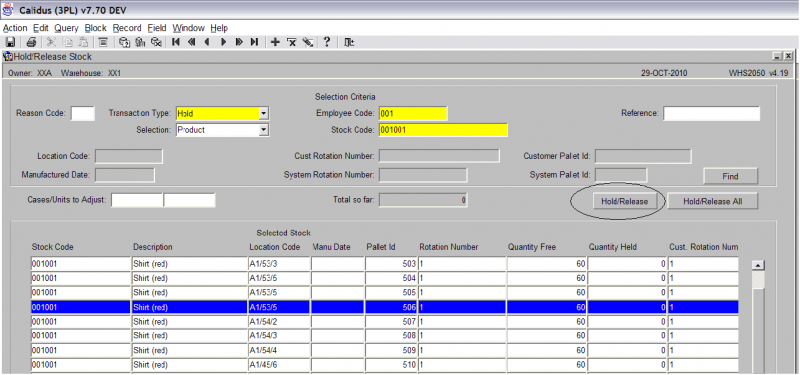This screenshot has width=800, height=375.
Task: Insert a new record with plus icon
Action: point(275,42)
